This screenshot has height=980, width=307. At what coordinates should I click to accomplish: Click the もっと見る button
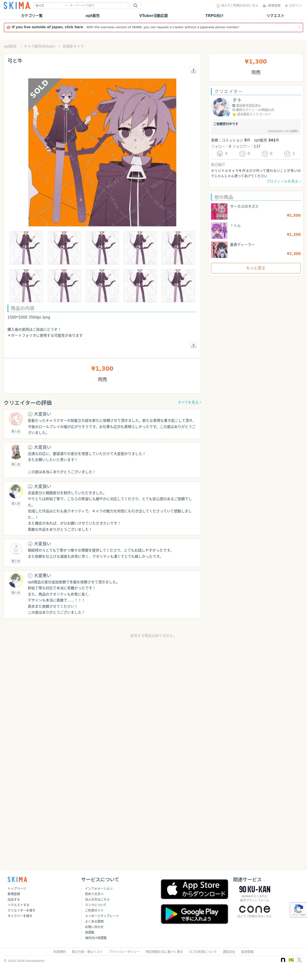[256, 268]
